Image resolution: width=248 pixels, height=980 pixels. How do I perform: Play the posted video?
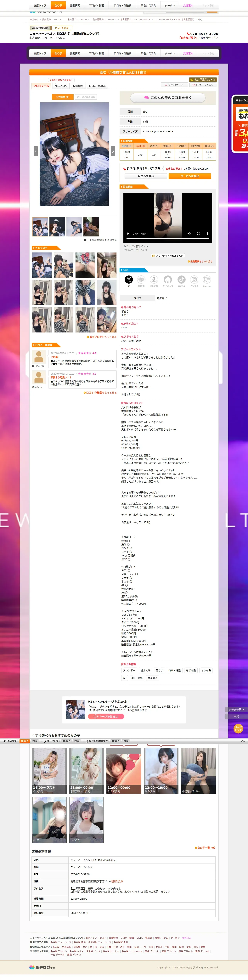coord(128,234)
